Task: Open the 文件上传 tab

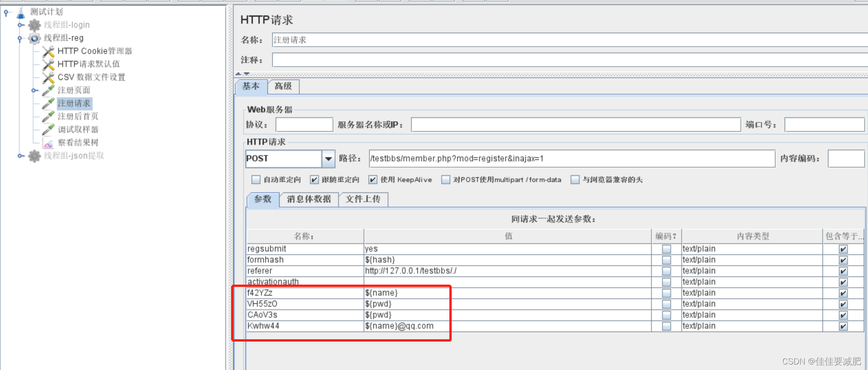Action: [x=363, y=199]
